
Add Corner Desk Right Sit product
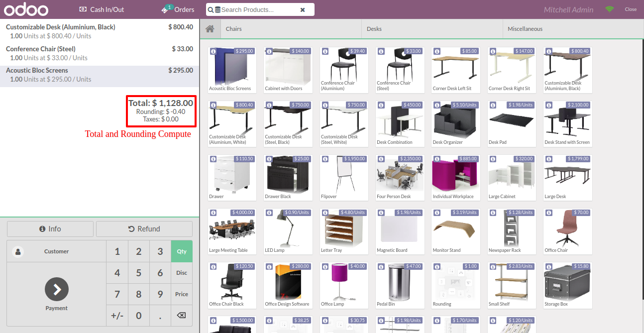(x=512, y=70)
